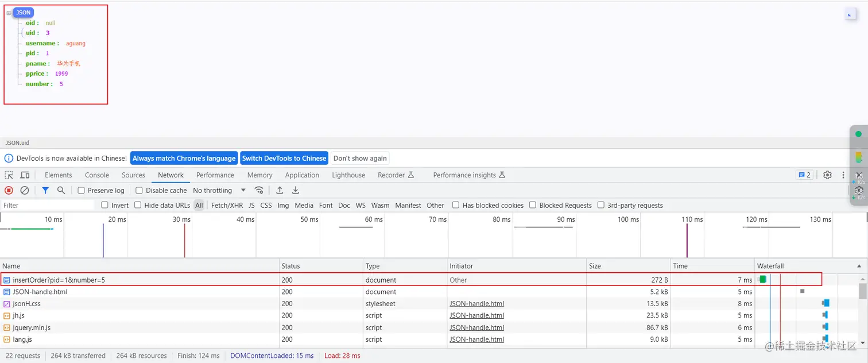The height and width of the screenshot is (363, 868).
Task: Click the script icon beside jquery.min.js
Action: click(x=7, y=327)
